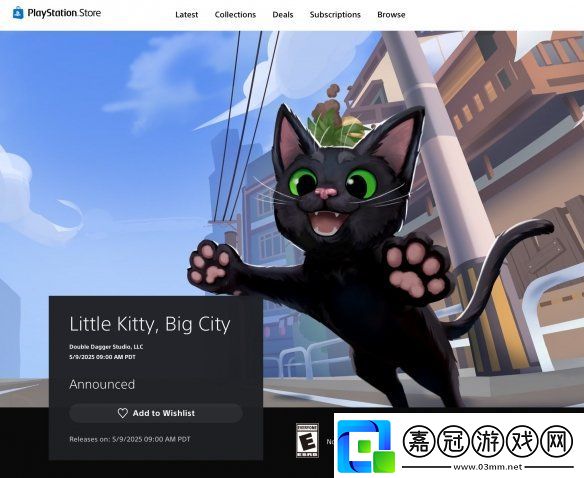
Task: Click the 5/9/2025 09:00 AM PDT date under publisher
Action: tap(102, 357)
